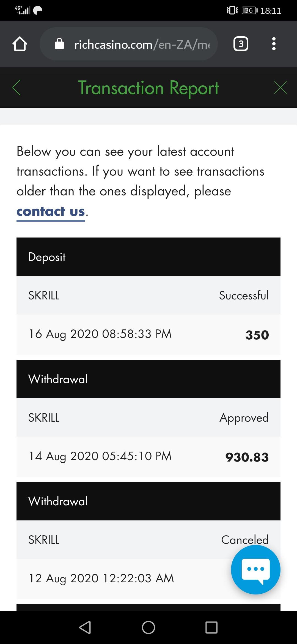
Task: Tap the Approved SKRILL withdrawal row
Action: (148, 417)
